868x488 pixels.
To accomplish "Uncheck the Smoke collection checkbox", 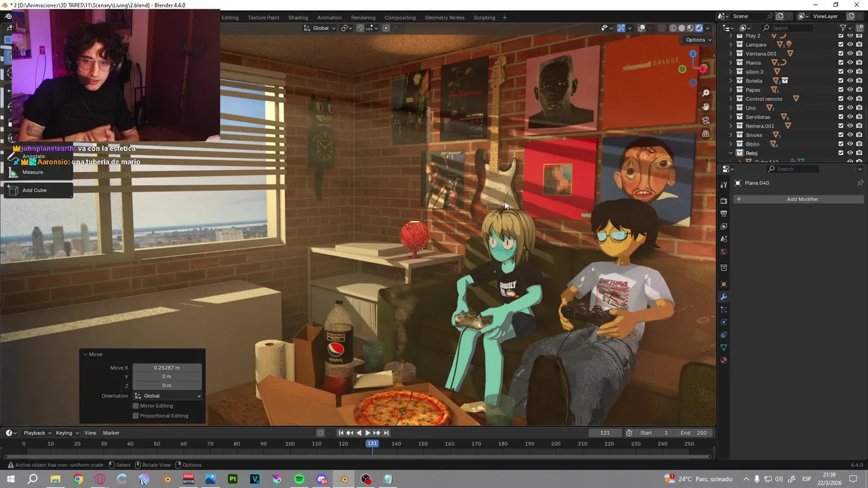I will [x=841, y=135].
